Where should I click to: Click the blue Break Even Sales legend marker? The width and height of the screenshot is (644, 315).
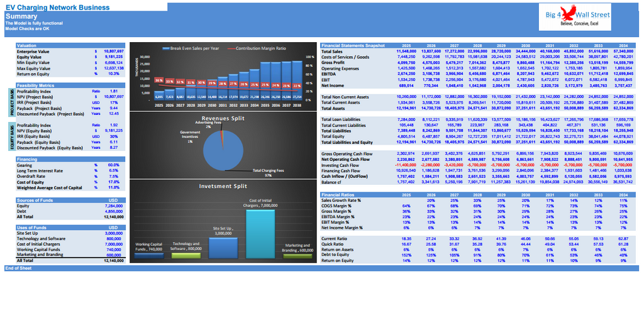[165, 48]
